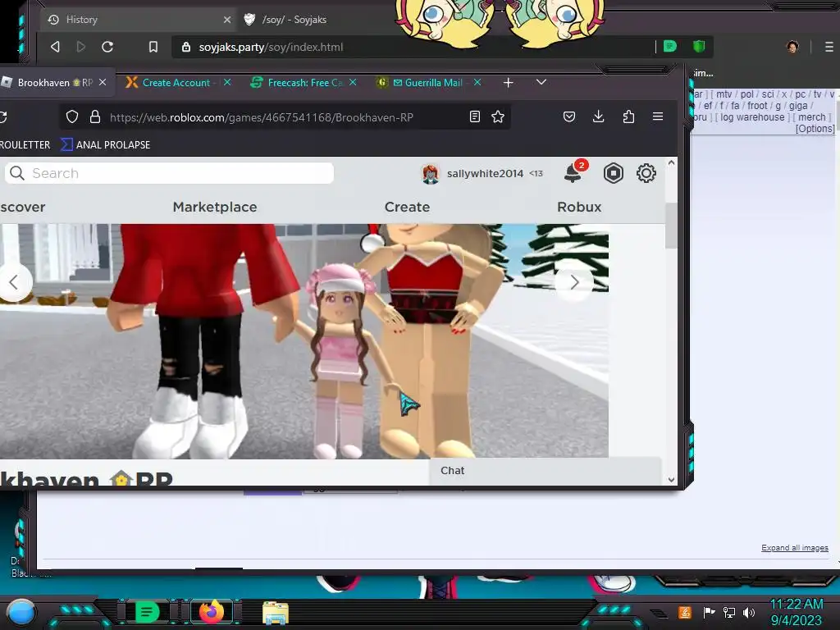The height and width of the screenshot is (630, 840).
Task: Show previous game screenshot with left arrow
Action: 15,282
